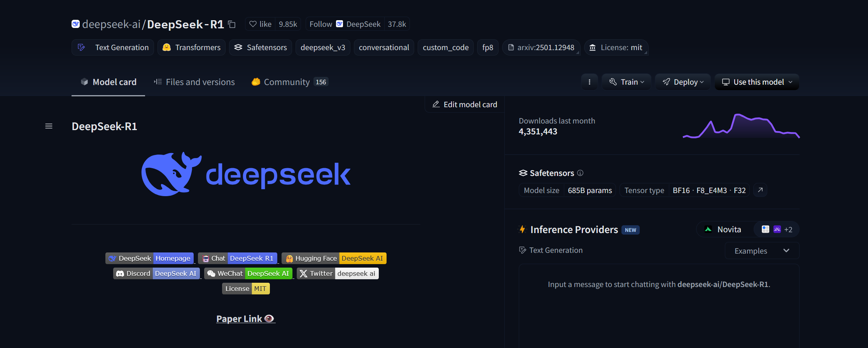Click the heart like button
Viewport: 868px width, 348px height.
260,24
